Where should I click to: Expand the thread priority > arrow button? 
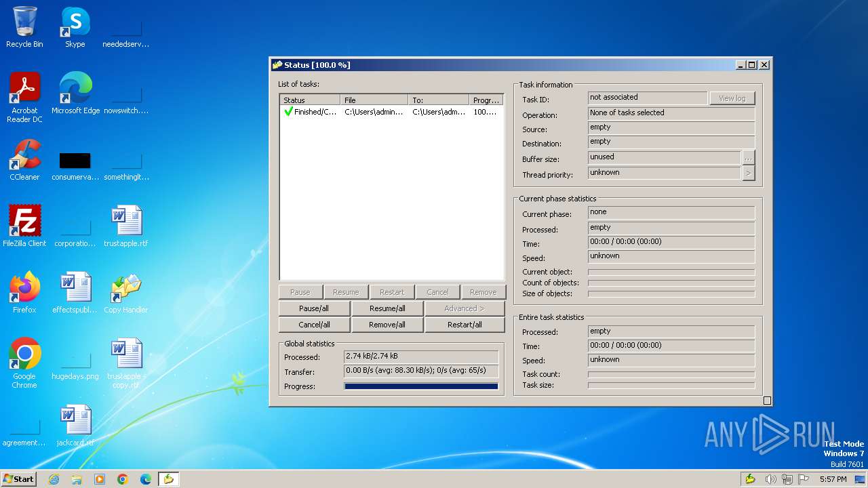coord(749,174)
